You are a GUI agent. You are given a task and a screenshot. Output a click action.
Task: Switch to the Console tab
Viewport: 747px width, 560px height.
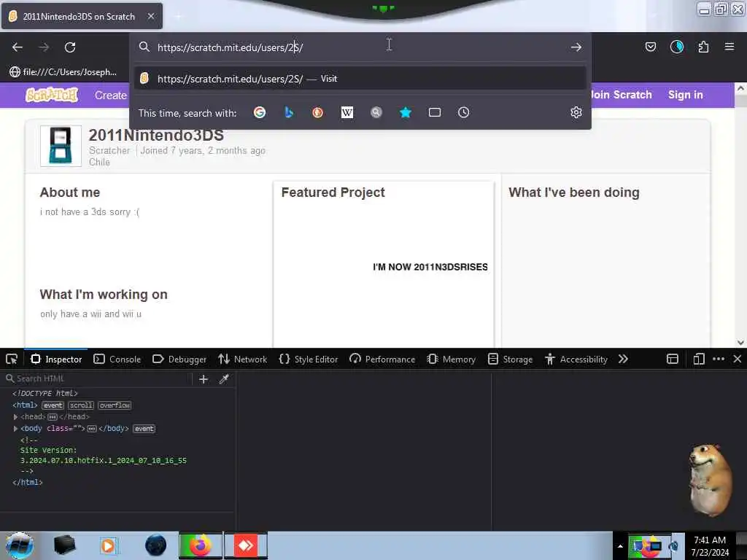117,359
